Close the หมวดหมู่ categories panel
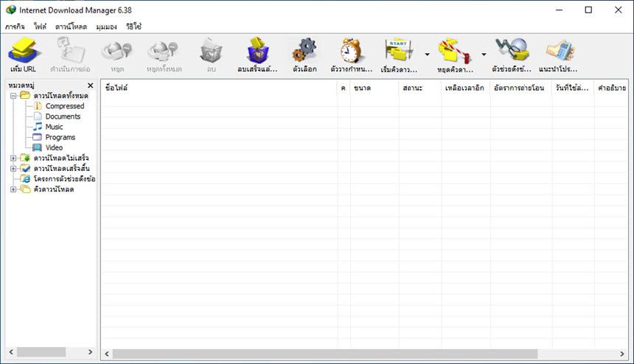Viewport: 634px width, 364px height. pos(91,85)
